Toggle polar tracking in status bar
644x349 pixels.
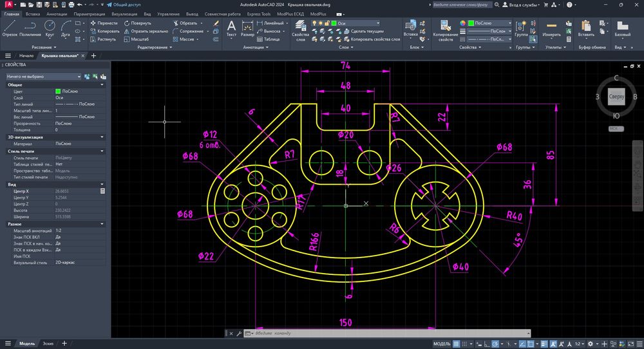[496, 344]
